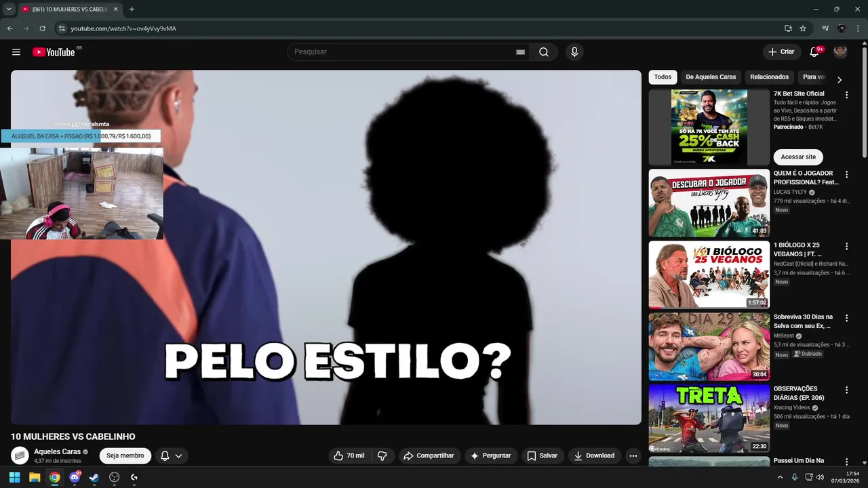This screenshot has width=868, height=488.
Task: Open the Aqueles Caras channel link
Action: (58, 452)
